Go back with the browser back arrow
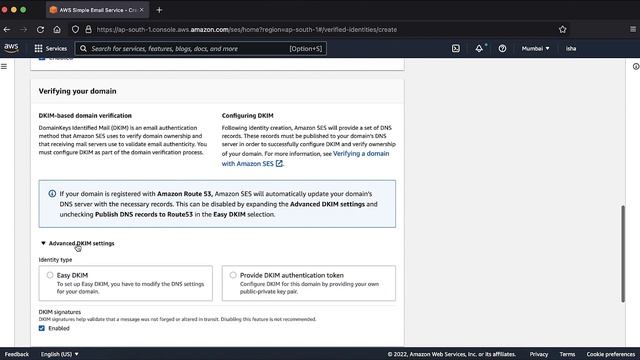640x360 pixels. coord(7,29)
